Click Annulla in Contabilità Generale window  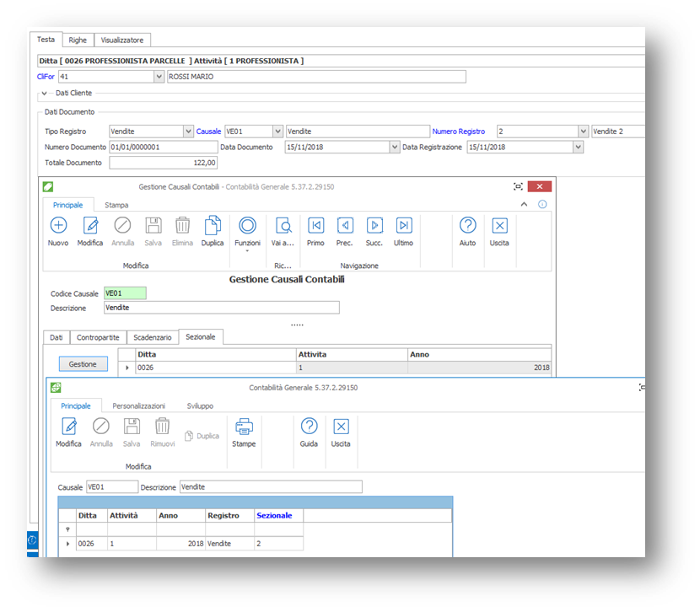pos(101,427)
